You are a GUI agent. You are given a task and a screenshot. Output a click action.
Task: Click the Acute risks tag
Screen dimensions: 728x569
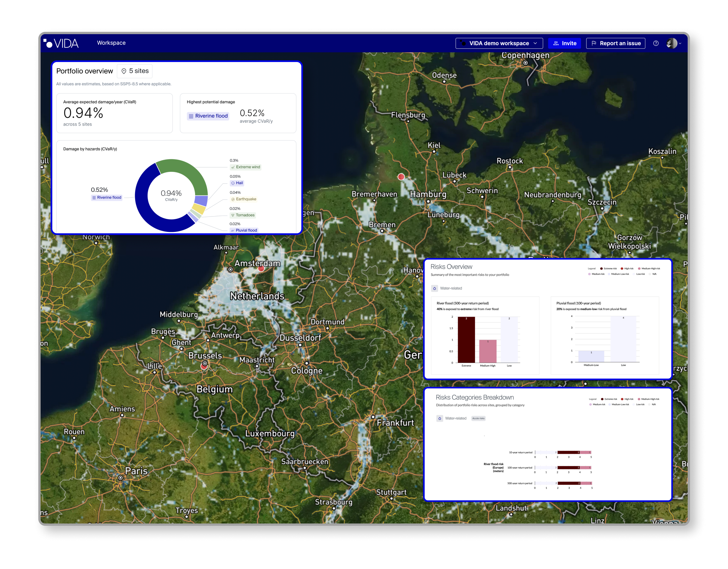pyautogui.click(x=478, y=418)
